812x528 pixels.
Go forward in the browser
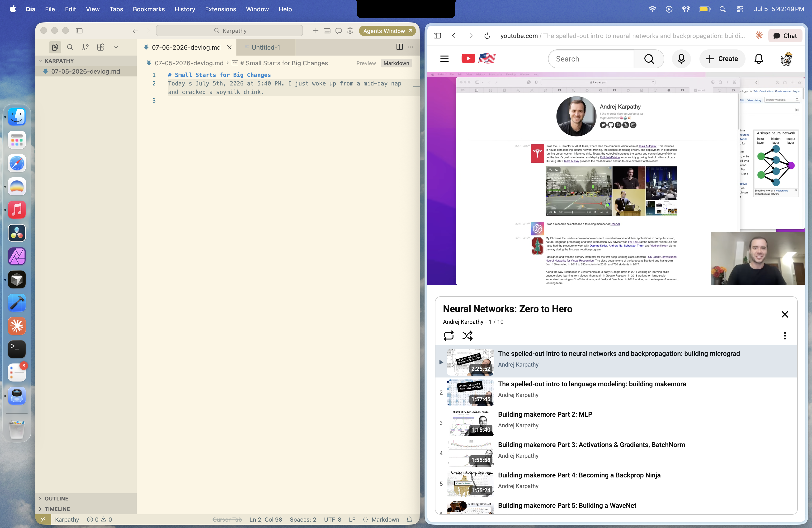pos(471,36)
